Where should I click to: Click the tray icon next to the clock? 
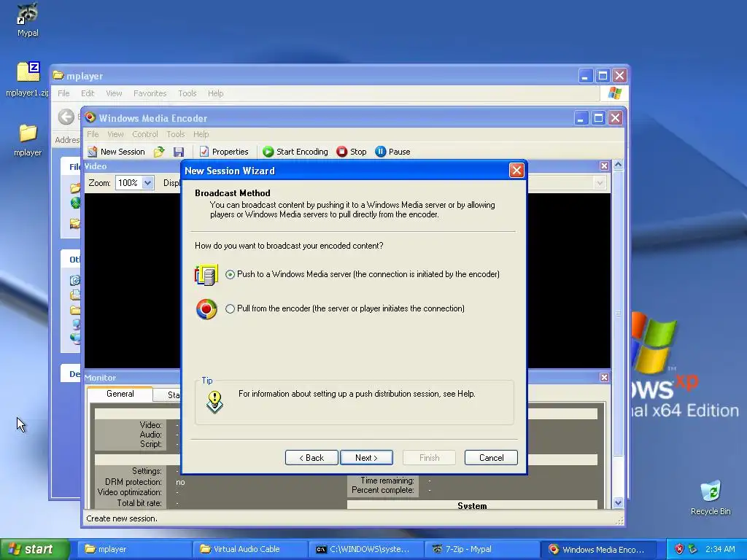coord(693,550)
